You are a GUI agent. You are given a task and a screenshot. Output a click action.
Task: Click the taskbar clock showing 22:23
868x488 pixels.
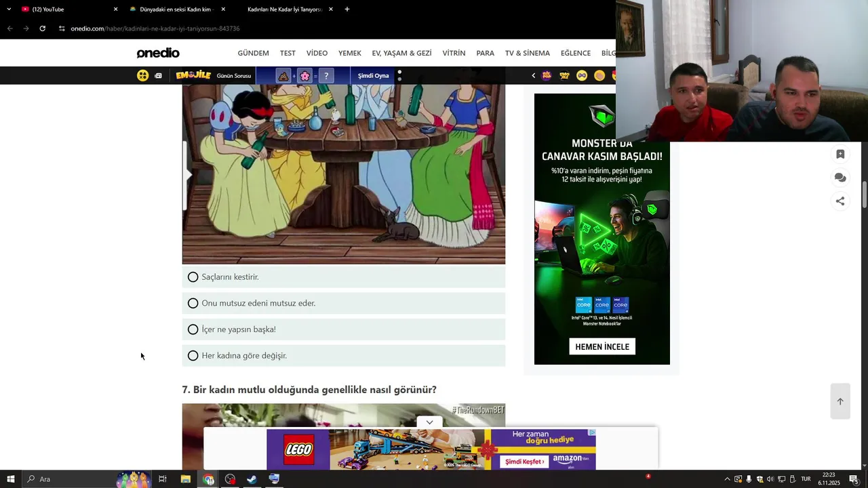pos(829,479)
